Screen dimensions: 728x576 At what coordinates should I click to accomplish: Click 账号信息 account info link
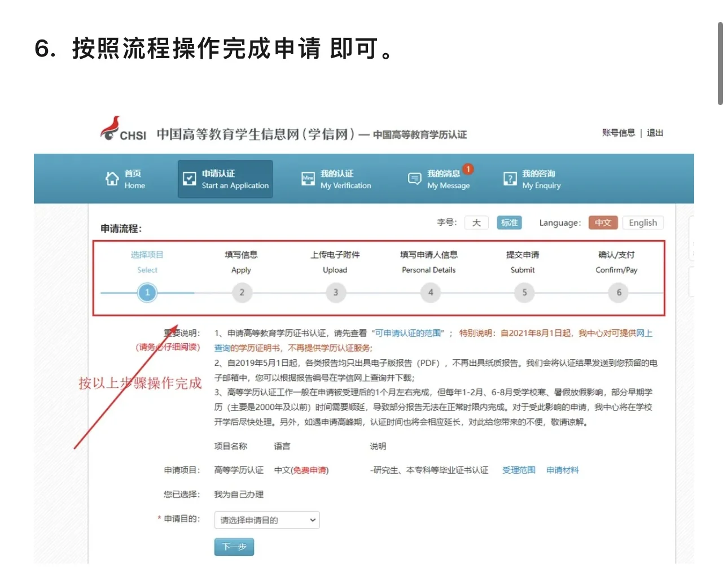618,133
